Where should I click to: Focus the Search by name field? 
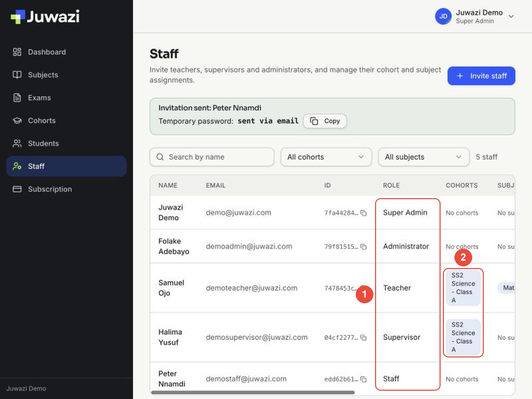(212, 157)
